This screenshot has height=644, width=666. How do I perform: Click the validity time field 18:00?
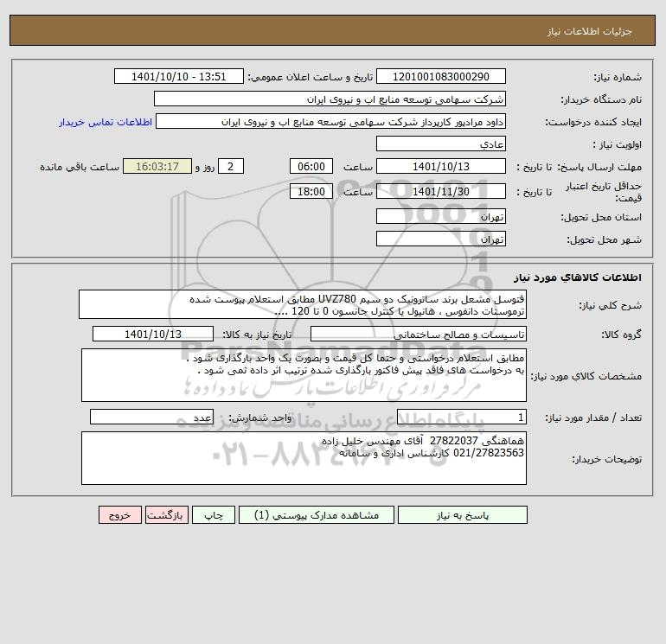pyautogui.click(x=311, y=191)
